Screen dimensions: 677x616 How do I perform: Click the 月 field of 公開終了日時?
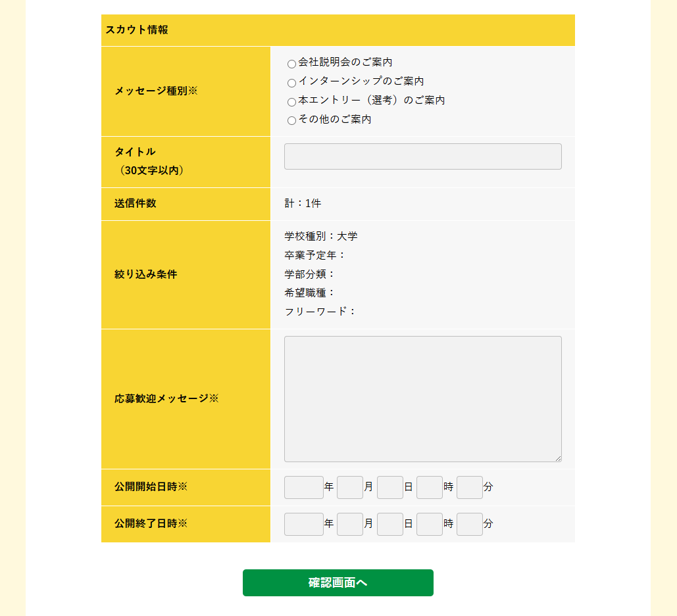coord(350,524)
